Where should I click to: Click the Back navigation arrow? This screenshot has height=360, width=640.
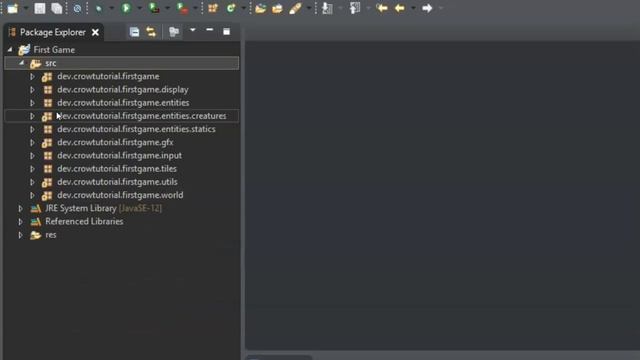pyautogui.click(x=400, y=8)
